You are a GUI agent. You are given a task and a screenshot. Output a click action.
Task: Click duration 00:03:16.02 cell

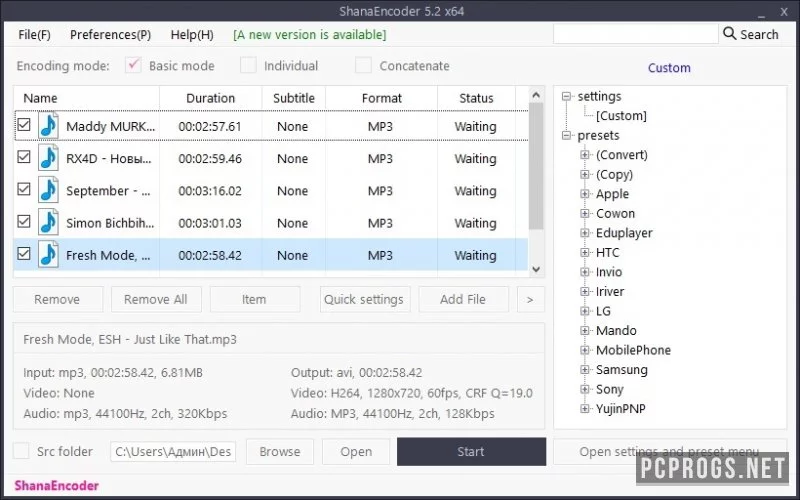(210, 191)
